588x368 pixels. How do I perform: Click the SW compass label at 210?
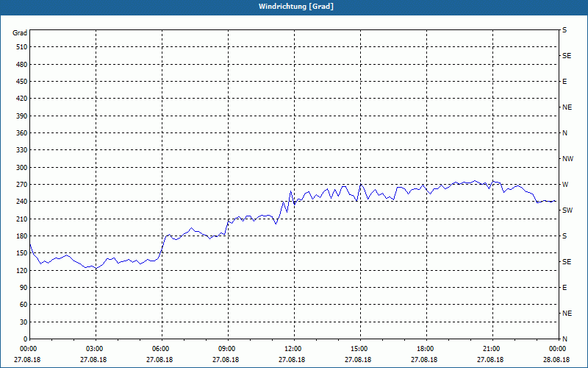[567, 210]
